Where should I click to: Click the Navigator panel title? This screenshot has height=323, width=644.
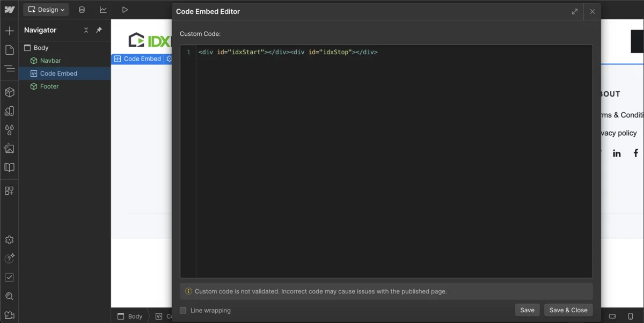40,30
